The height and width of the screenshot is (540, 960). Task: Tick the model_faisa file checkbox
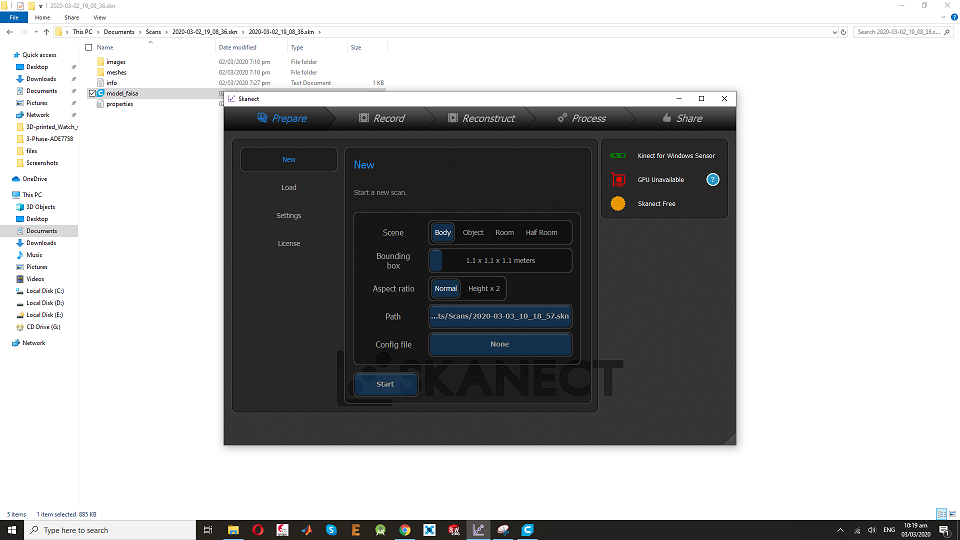point(92,94)
